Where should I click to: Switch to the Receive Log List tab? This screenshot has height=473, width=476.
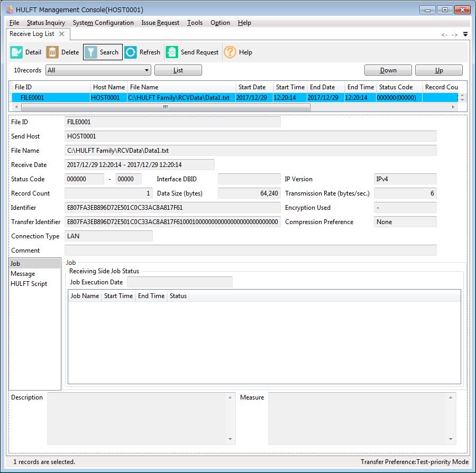pyautogui.click(x=32, y=34)
